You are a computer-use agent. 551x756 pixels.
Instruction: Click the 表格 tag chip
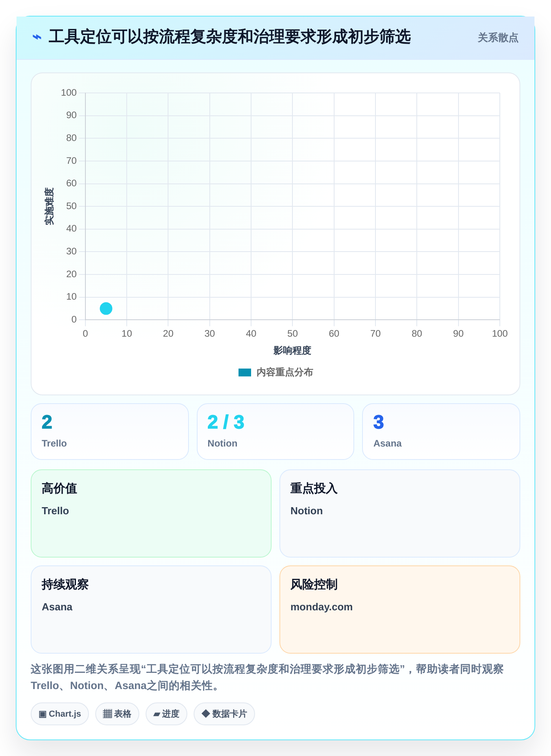click(x=117, y=714)
